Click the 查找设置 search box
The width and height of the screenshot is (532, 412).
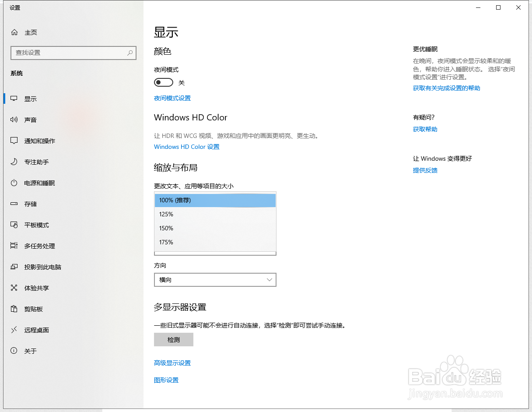click(73, 53)
